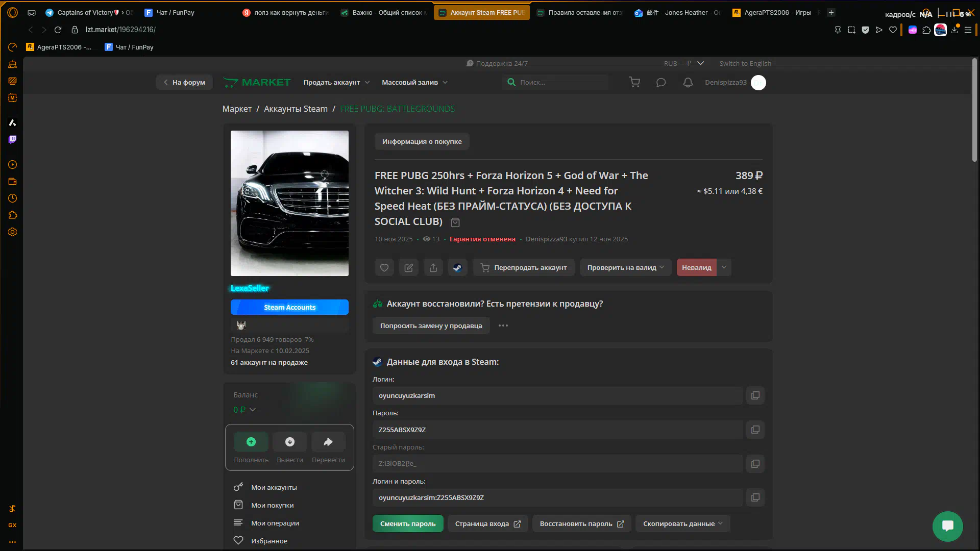Viewport: 980px width, 551px height.
Task: Click the seller's Mercedes avatar image
Action: tap(289, 203)
